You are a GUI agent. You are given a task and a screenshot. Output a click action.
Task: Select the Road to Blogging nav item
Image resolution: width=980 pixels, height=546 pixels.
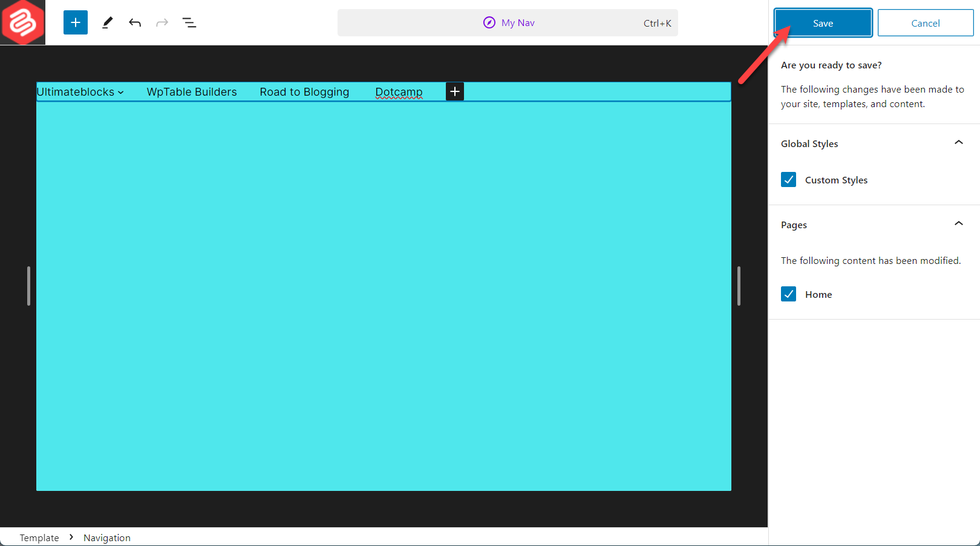click(x=304, y=91)
